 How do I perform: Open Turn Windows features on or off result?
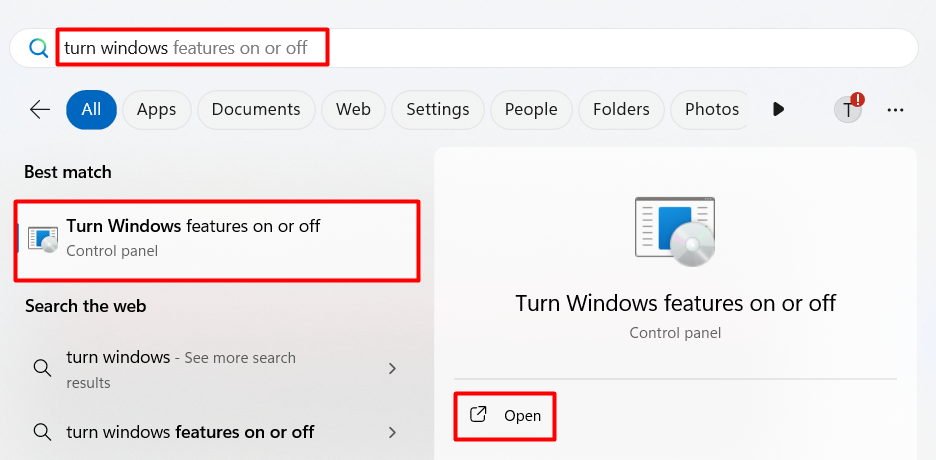(x=217, y=240)
